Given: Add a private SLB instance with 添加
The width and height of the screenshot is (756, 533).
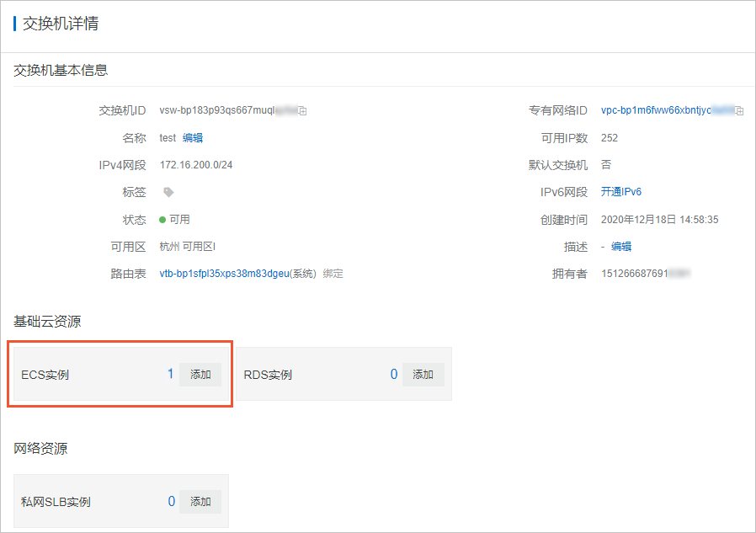Looking at the screenshot, I should coord(200,502).
